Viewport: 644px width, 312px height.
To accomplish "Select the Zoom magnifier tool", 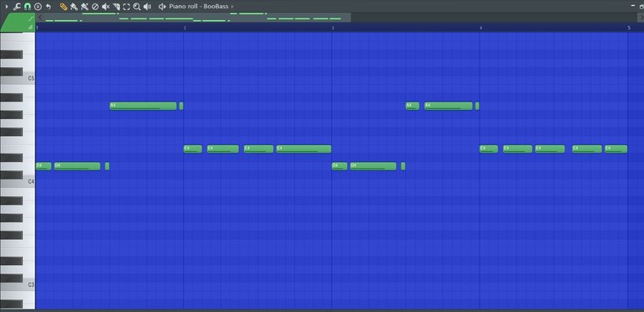I will click(x=137, y=7).
